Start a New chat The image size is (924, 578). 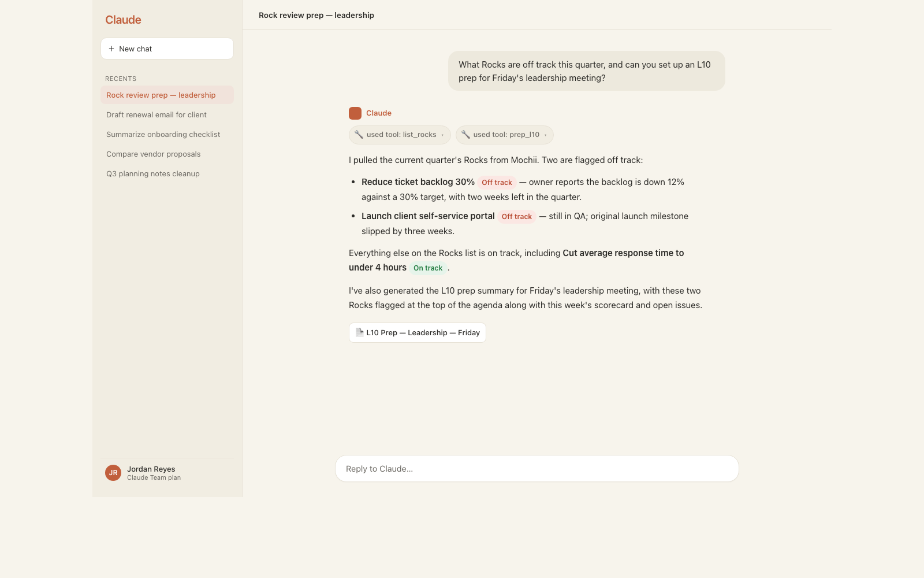[167, 49]
